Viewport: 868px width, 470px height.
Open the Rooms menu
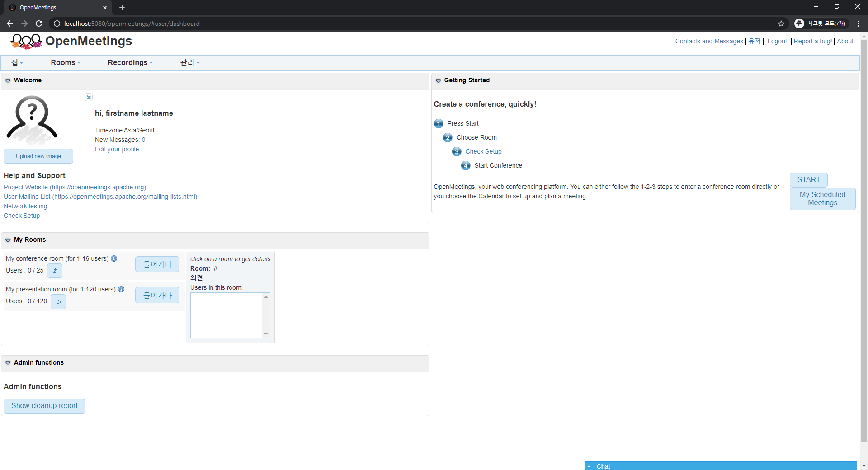[x=66, y=62]
